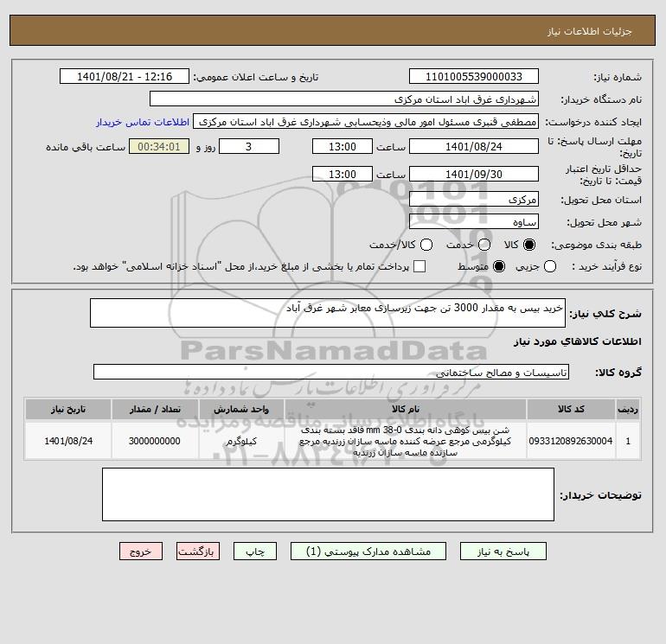Click quantity cell 3000000000
666x644 pixels.
[155, 441]
